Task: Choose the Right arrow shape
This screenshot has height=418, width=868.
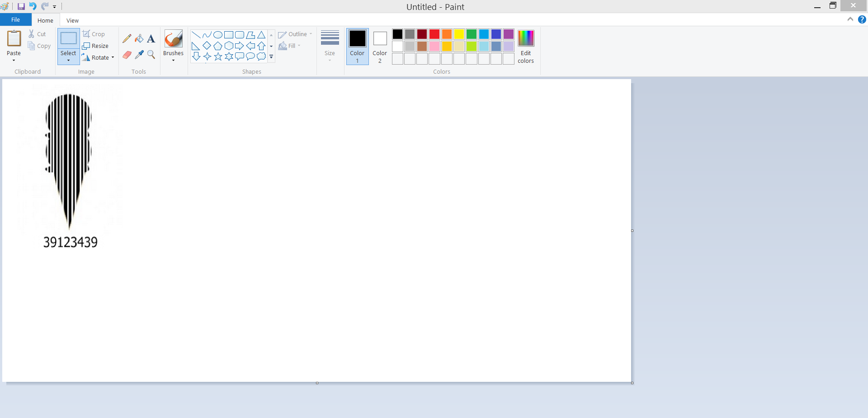Action: click(x=240, y=46)
